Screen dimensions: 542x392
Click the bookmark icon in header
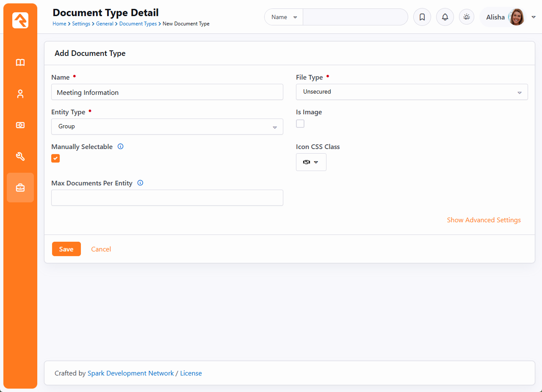pos(422,17)
